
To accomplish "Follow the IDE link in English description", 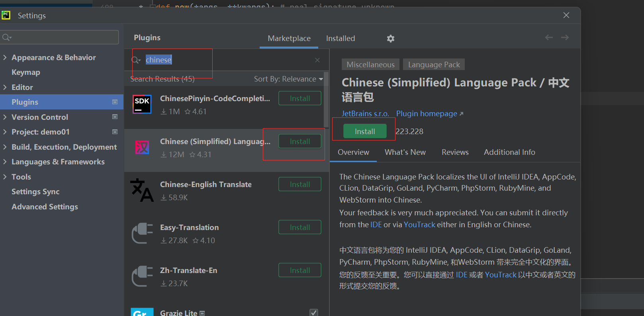I will [x=376, y=224].
